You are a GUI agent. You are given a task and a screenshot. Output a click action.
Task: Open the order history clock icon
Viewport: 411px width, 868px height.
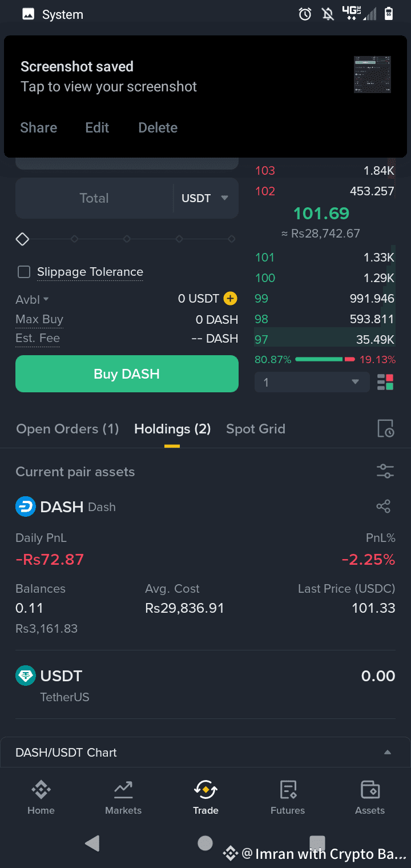[386, 429]
